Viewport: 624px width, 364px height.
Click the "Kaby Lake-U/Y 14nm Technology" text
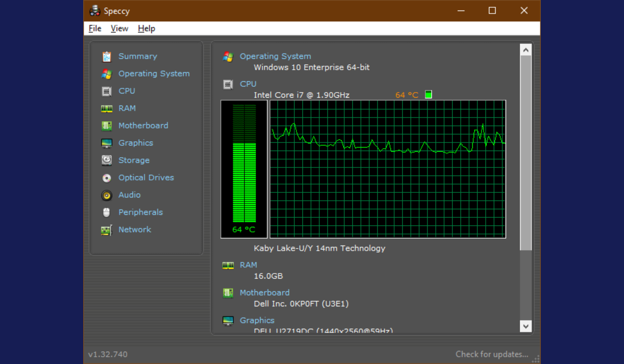[x=320, y=248]
